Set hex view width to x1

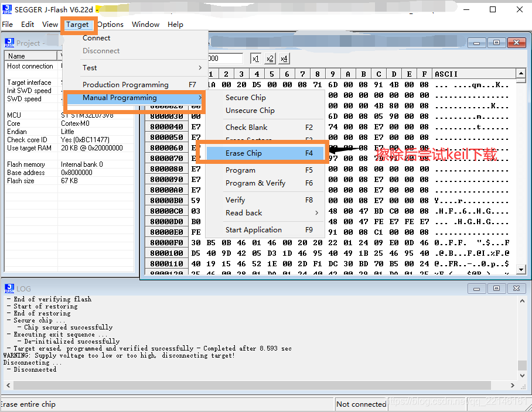coord(255,59)
